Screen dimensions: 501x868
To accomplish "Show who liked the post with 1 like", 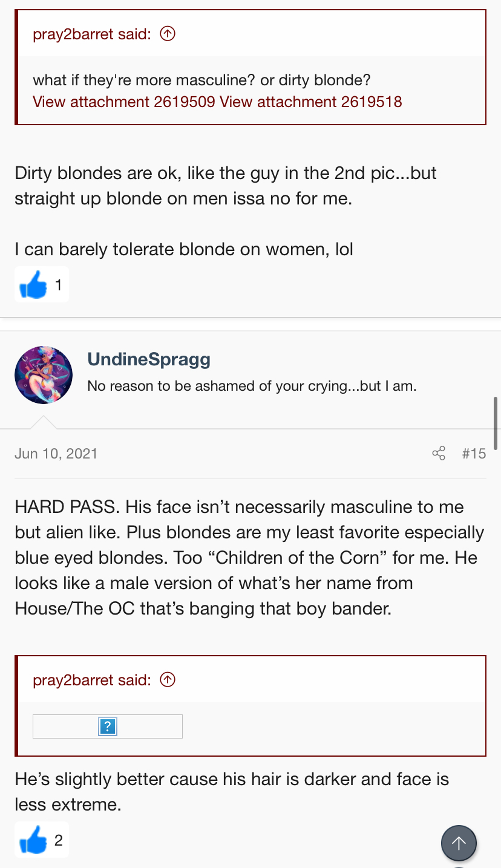I will pos(59,285).
